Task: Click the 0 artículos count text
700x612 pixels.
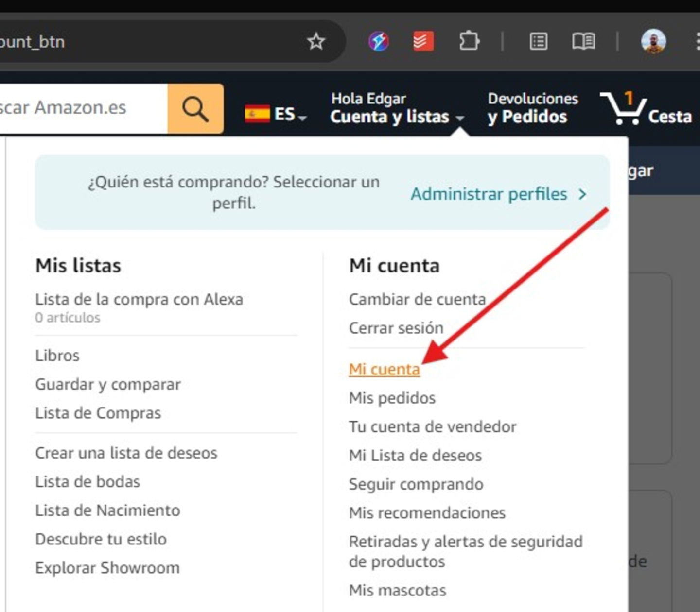Action: pos(68,318)
